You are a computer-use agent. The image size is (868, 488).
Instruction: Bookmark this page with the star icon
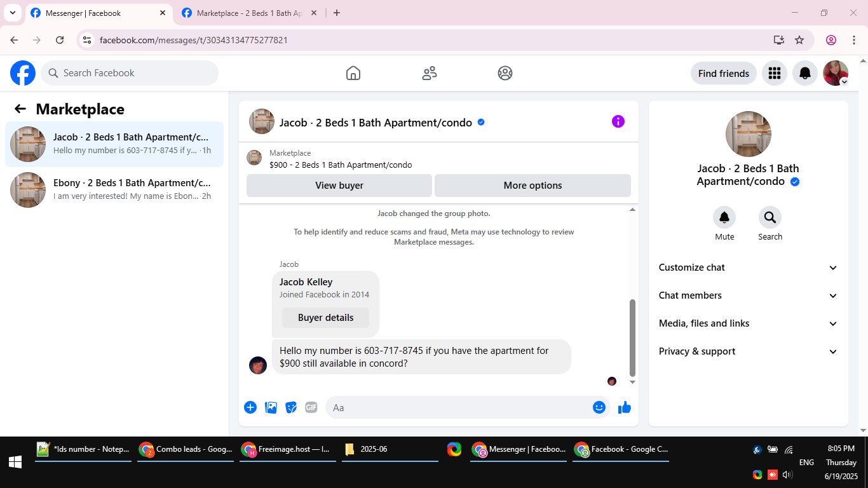point(799,40)
